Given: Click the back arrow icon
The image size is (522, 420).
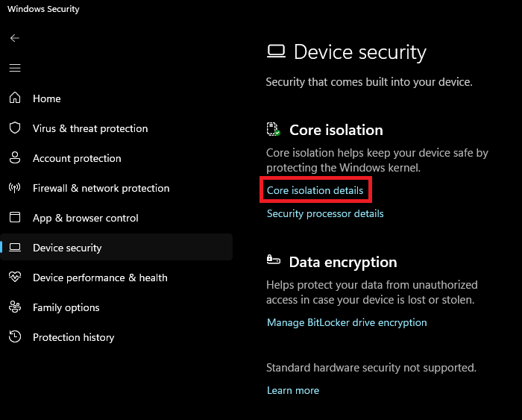Looking at the screenshot, I should pos(15,38).
